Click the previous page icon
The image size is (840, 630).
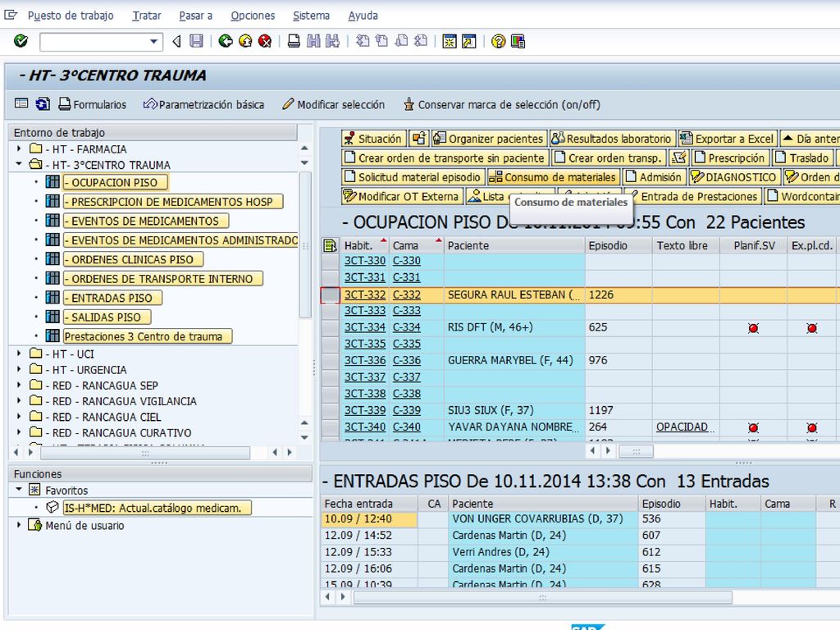pos(382,41)
